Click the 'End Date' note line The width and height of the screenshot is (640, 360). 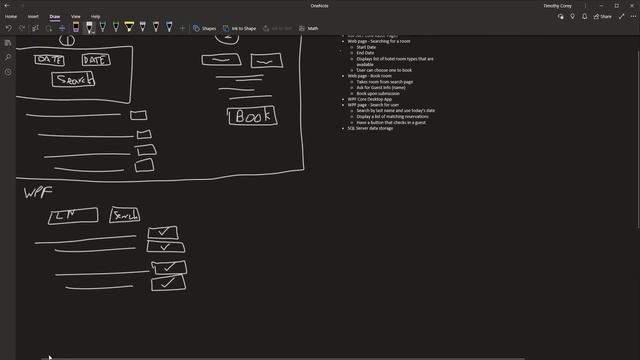pos(365,53)
